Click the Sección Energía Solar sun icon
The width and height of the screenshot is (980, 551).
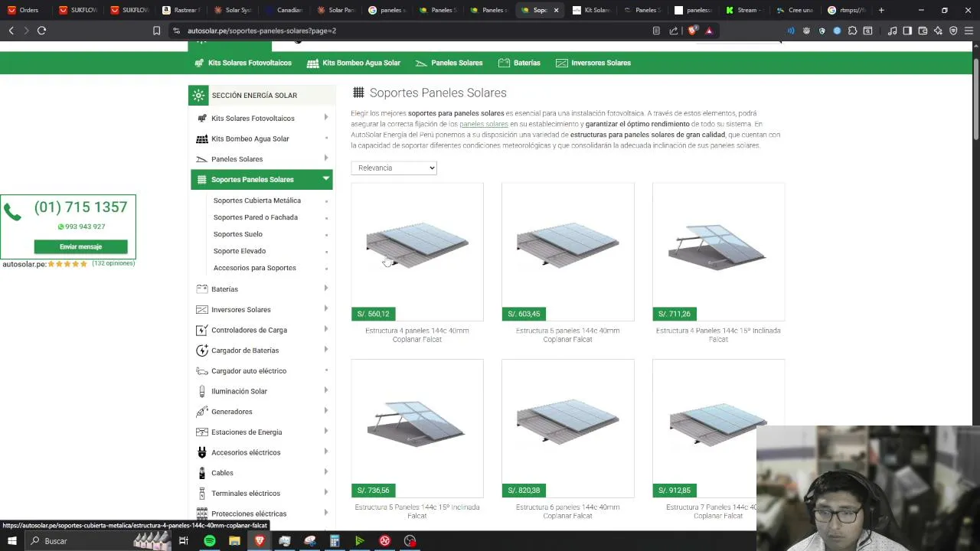coord(198,95)
